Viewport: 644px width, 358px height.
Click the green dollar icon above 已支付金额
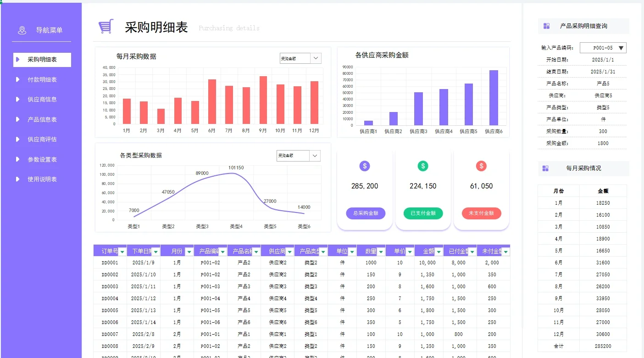coord(422,166)
